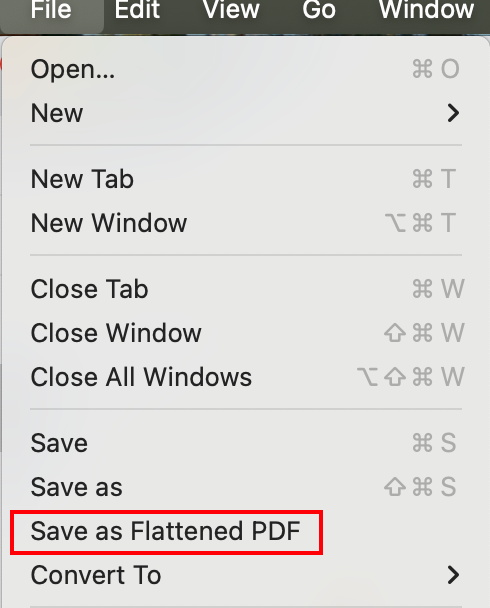490x608 pixels.
Task: Click the New submenu chevron arrow
Action: (x=453, y=113)
